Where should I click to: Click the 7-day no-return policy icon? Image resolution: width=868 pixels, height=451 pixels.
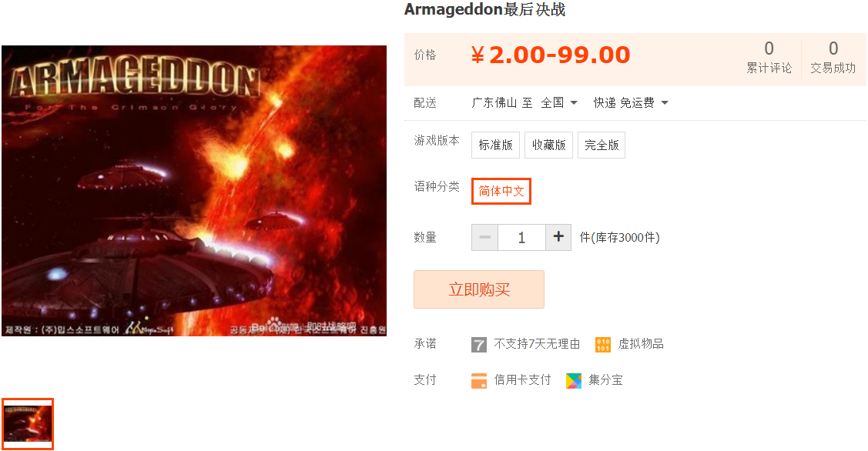pos(479,345)
